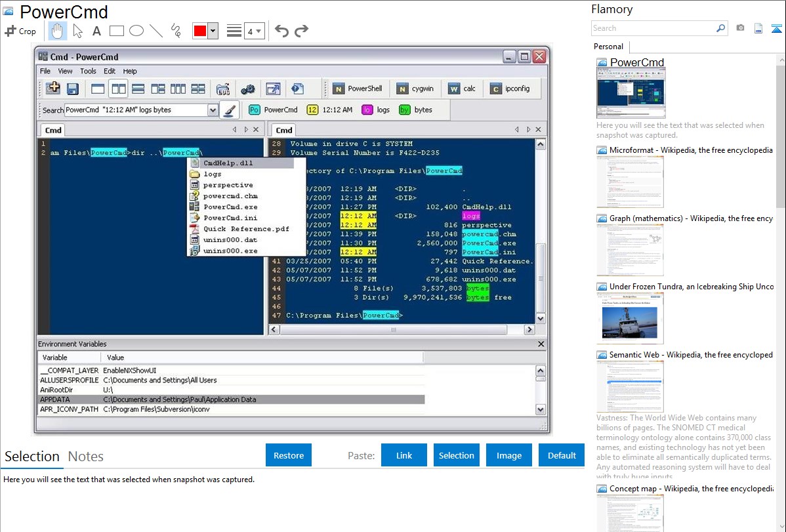Viewport: 786px width, 532px height.
Task: Click the document page icon in Flamory
Action: [758, 28]
